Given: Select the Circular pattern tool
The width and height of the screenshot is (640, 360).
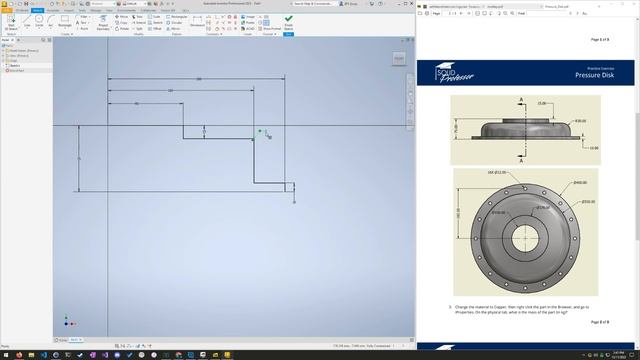Looking at the screenshot, I should 174,23.
